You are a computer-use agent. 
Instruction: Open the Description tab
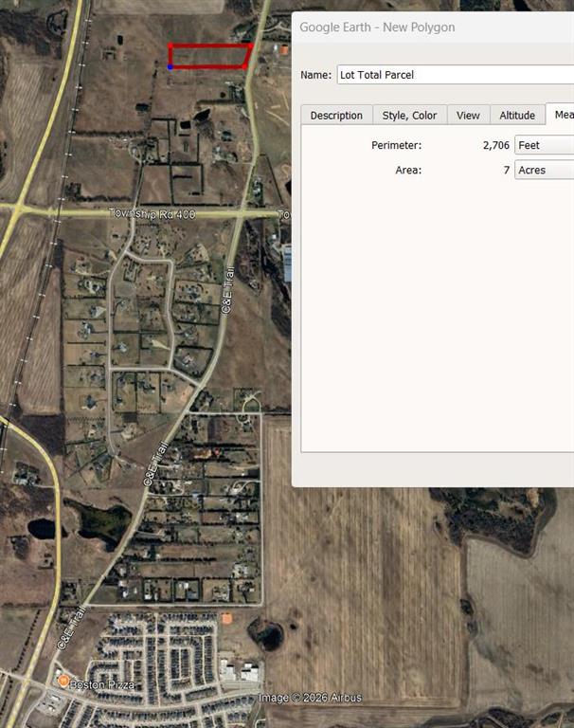click(336, 115)
